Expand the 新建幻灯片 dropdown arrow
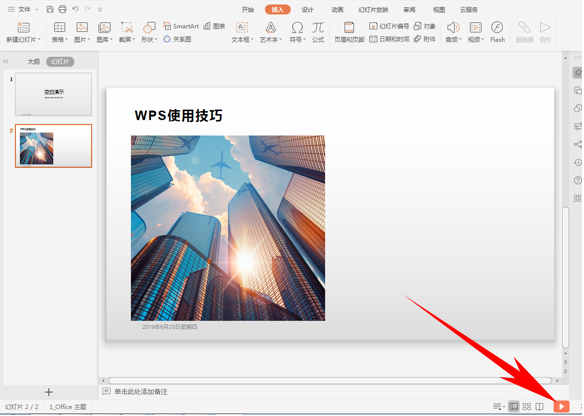The height and width of the screenshot is (416, 584). coord(39,39)
